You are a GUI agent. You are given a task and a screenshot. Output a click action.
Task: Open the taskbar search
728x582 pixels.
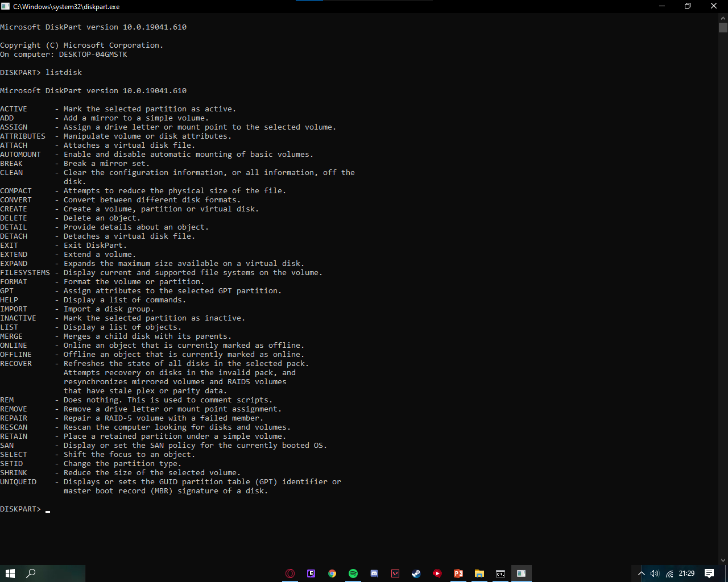(31, 573)
